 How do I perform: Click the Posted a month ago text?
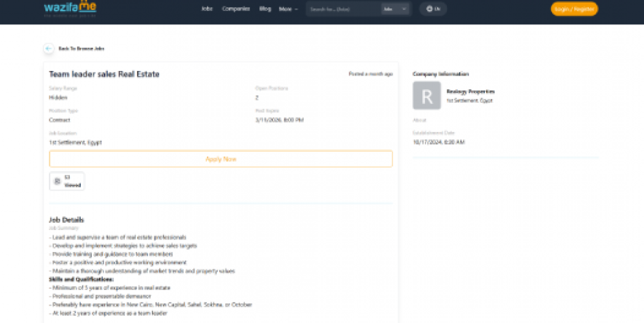(x=370, y=74)
